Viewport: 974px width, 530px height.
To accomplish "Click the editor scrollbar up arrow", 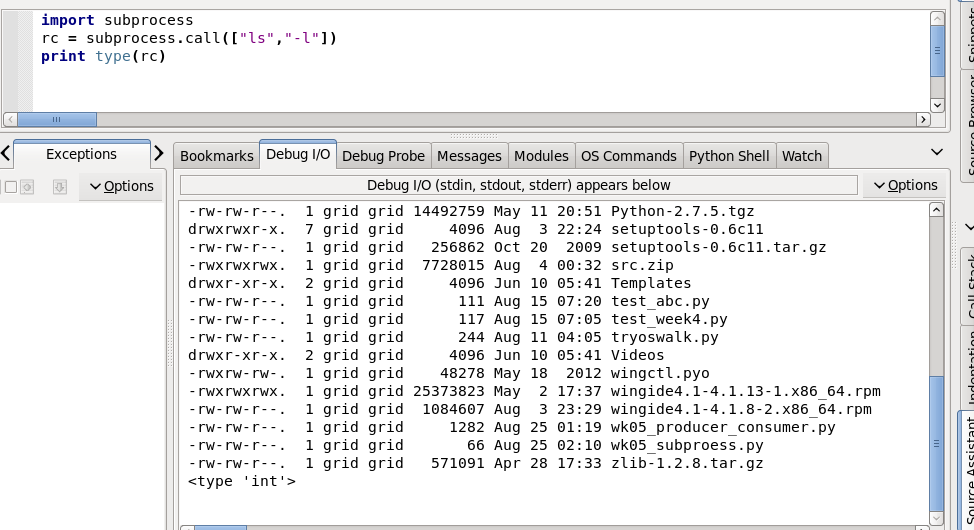I will coord(937,19).
